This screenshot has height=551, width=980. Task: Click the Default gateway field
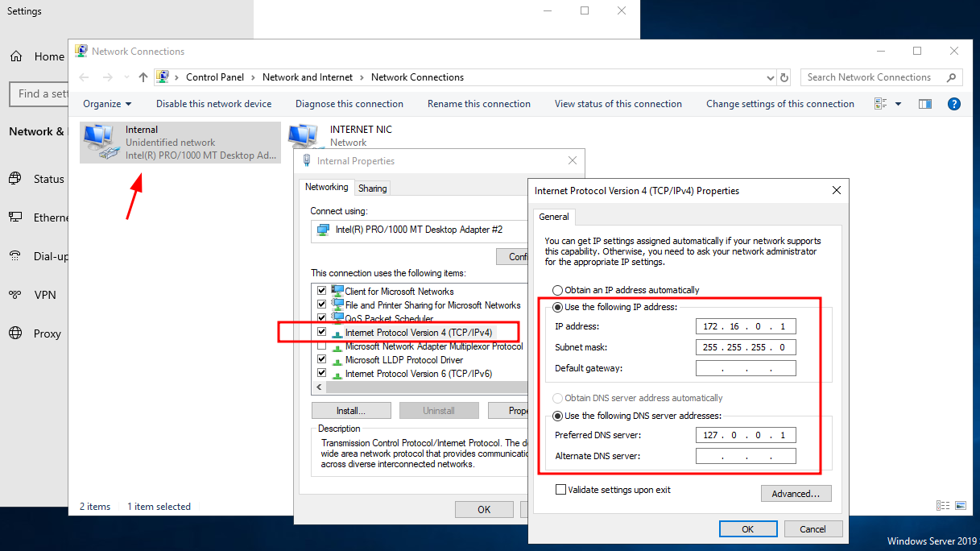pyautogui.click(x=746, y=368)
